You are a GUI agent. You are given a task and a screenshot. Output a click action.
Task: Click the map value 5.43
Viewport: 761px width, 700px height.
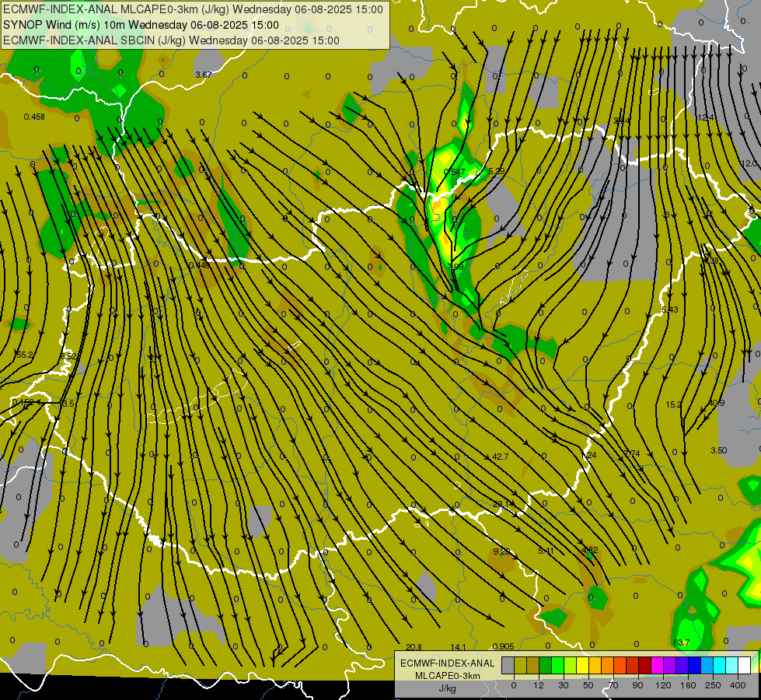670,310
